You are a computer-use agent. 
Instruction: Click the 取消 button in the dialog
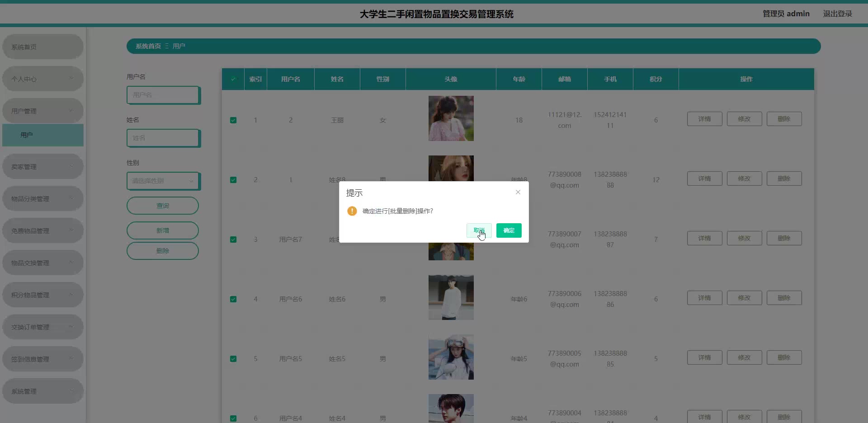coord(479,230)
